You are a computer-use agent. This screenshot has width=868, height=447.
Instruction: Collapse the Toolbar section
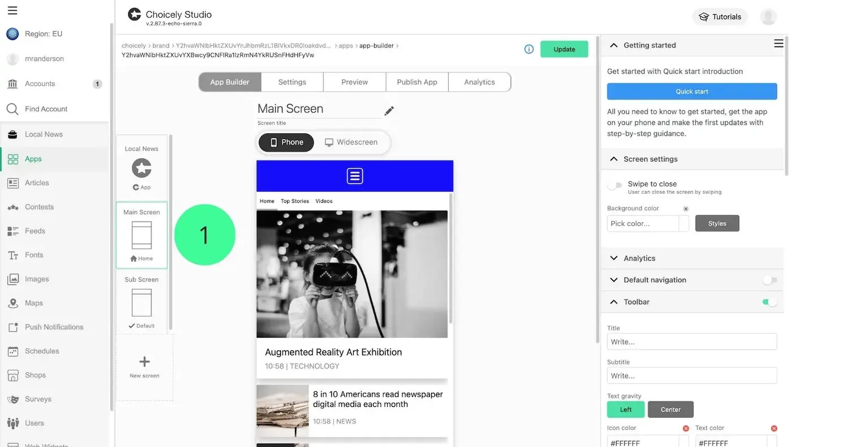coord(614,302)
